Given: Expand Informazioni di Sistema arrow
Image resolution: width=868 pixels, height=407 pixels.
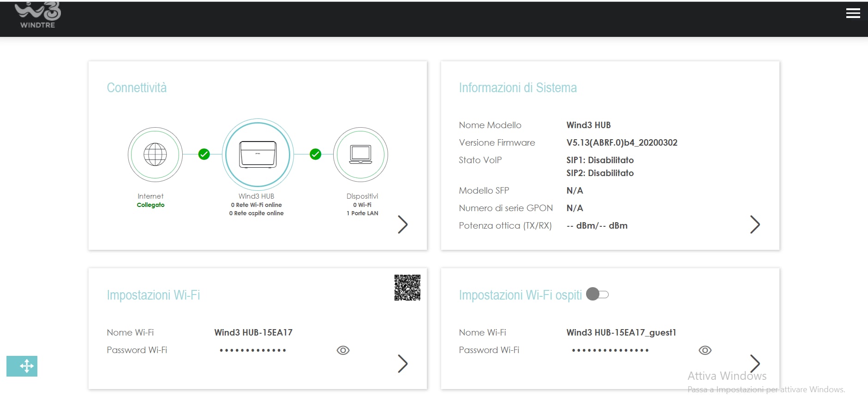Looking at the screenshot, I should coord(755,224).
